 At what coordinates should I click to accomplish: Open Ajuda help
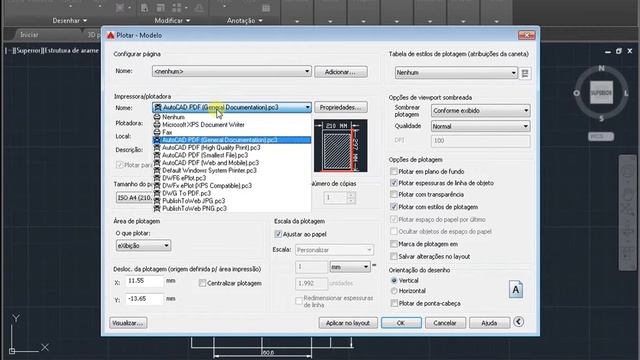point(489,323)
